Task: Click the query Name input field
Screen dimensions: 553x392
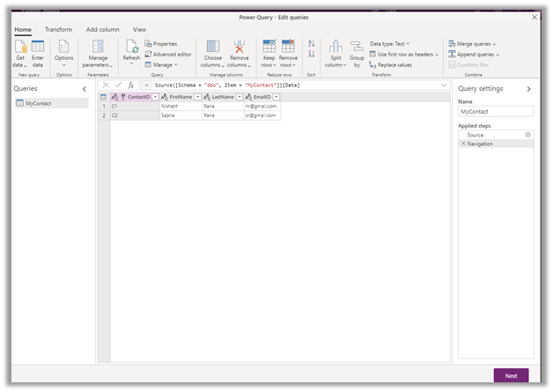Action: click(497, 112)
